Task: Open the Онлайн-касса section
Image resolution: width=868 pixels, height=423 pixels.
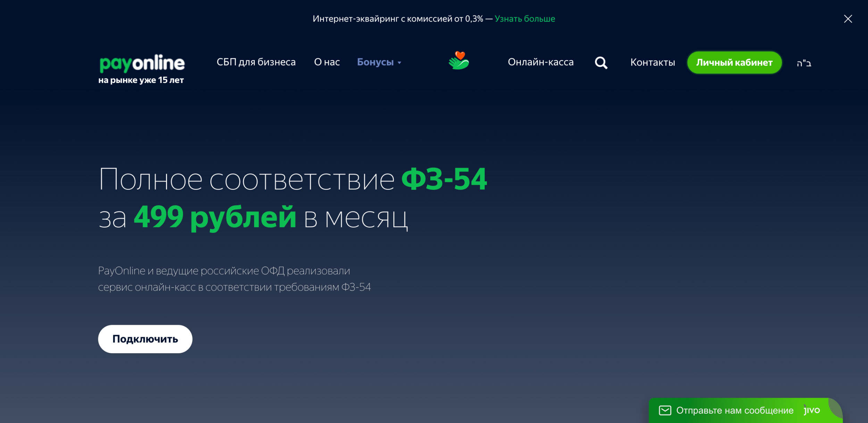Action: [541, 62]
